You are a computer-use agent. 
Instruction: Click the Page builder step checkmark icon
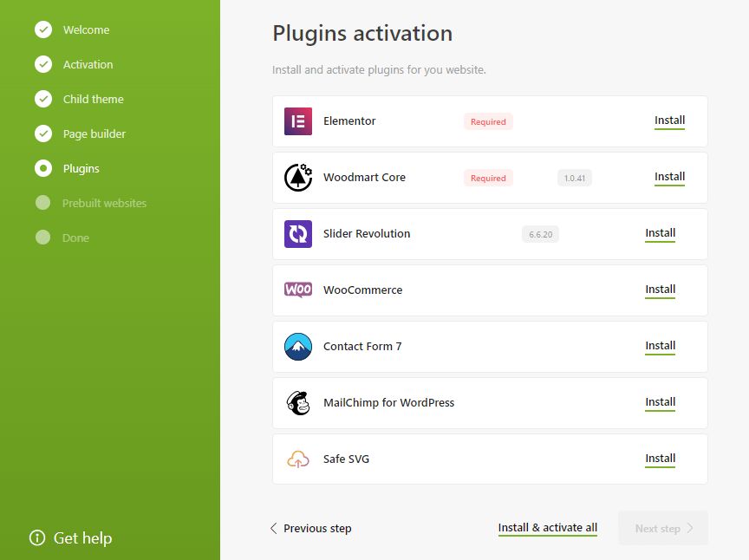43,133
